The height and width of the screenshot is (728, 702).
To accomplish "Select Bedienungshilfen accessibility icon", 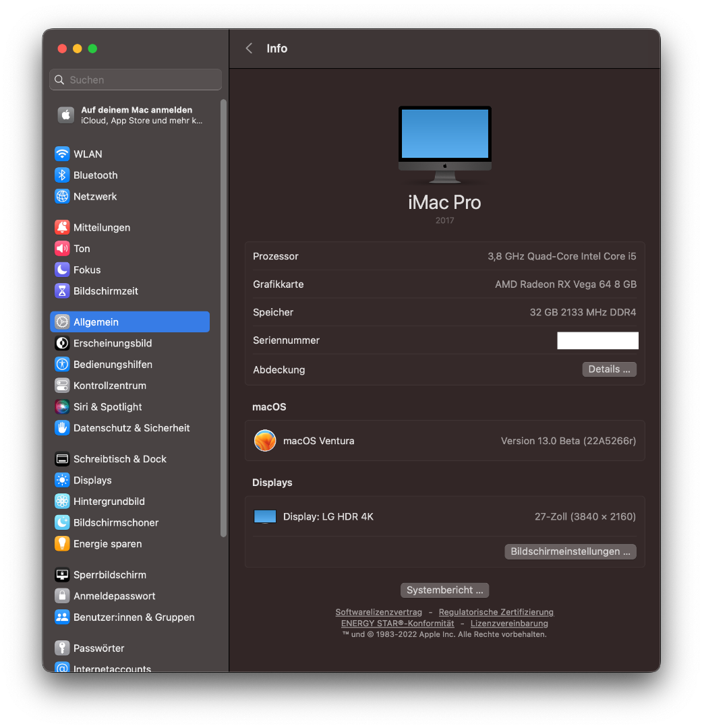I will pyautogui.click(x=62, y=365).
